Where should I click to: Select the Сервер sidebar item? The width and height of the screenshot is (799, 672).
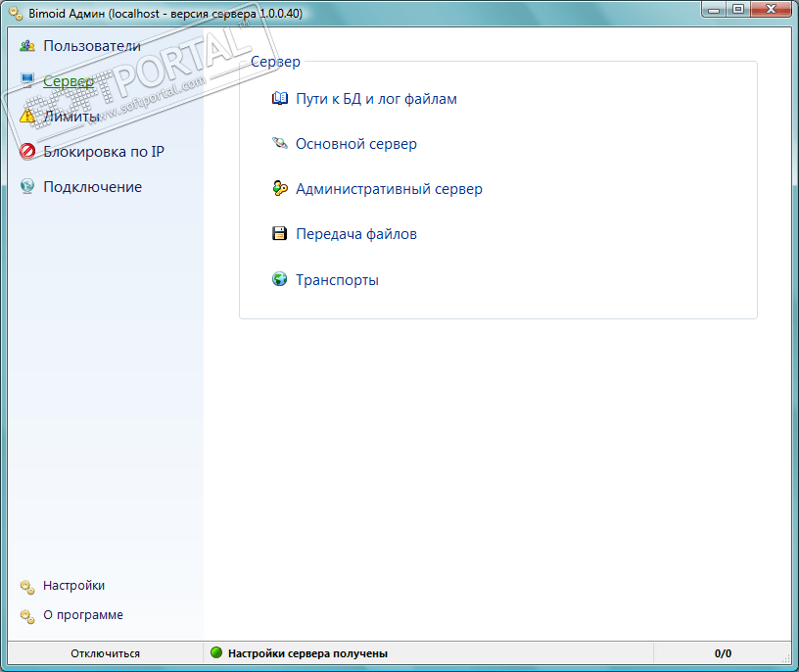click(x=69, y=81)
